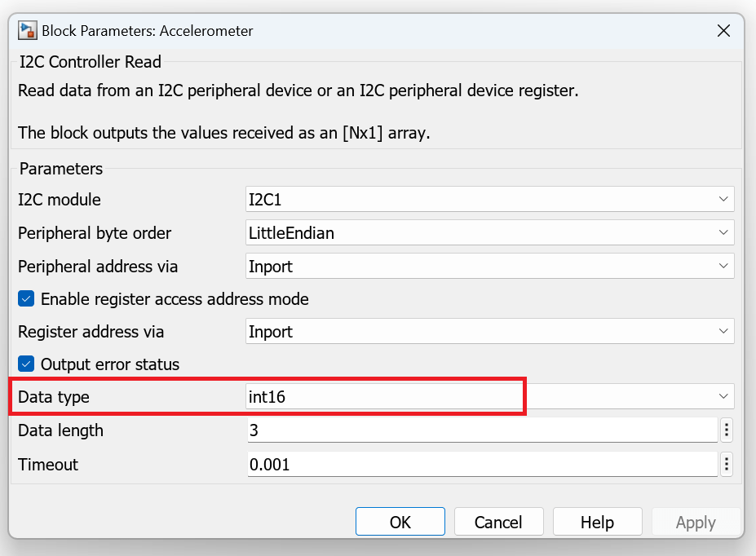756x556 pixels.
Task: Click the Apply button
Action: coord(696,522)
